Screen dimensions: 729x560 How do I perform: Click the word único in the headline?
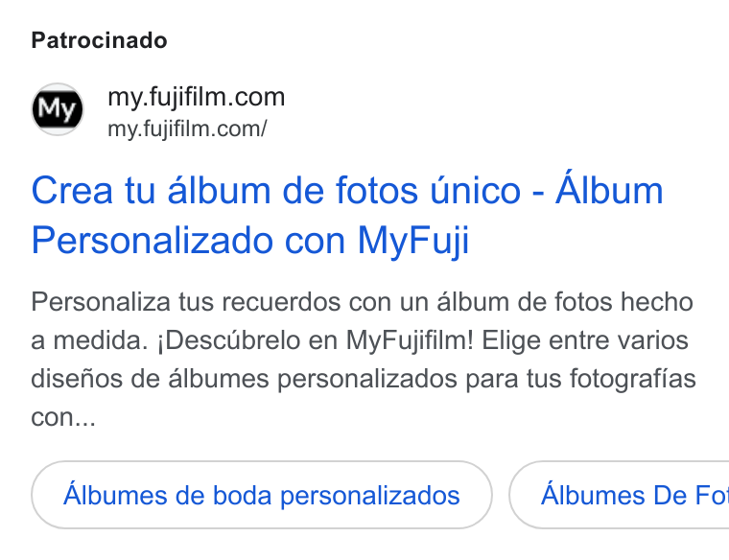click(475, 191)
